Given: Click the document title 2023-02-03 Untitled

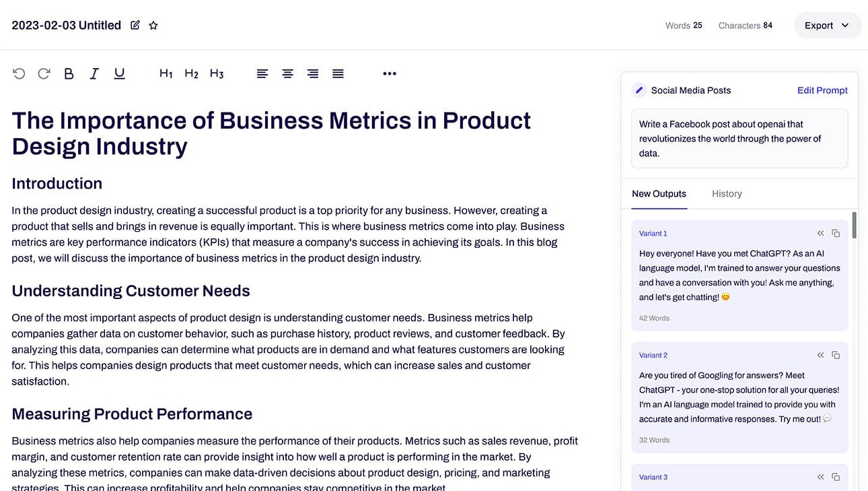Looking at the screenshot, I should tap(66, 25).
